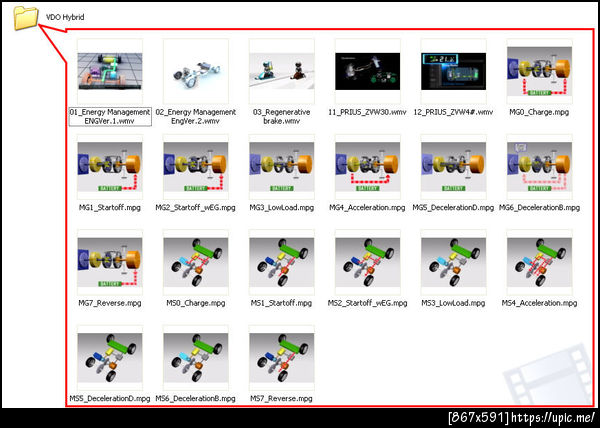The height and width of the screenshot is (428, 600).
Task: Click the file name MG4_Acceleration.mpg
Action: [367, 208]
